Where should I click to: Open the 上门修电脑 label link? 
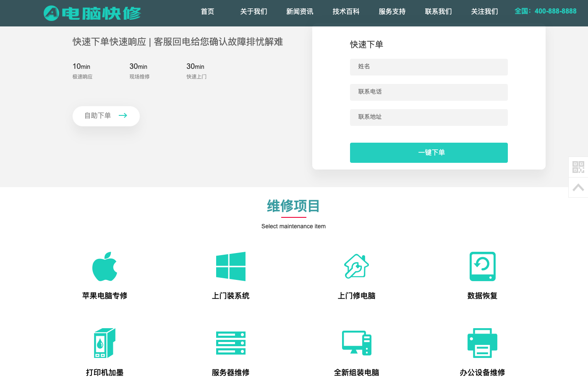357,296
